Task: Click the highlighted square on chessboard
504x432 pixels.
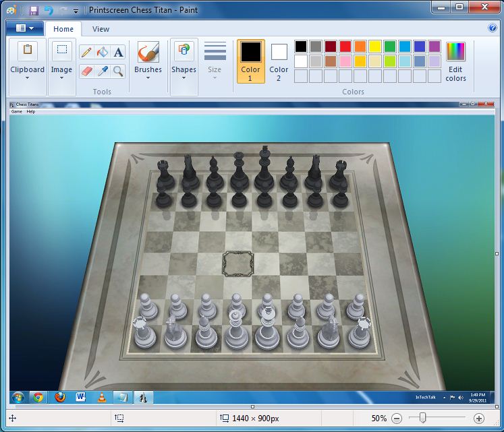Action: pyautogui.click(x=238, y=264)
